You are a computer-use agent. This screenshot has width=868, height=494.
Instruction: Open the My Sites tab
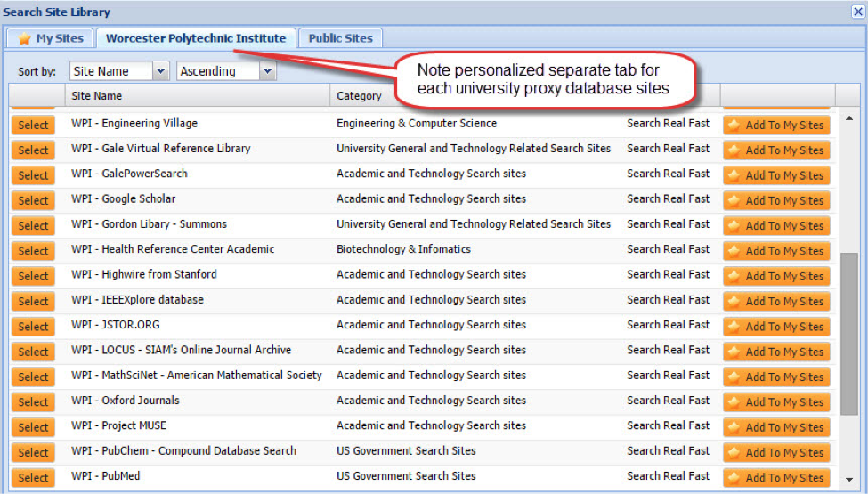click(51, 38)
